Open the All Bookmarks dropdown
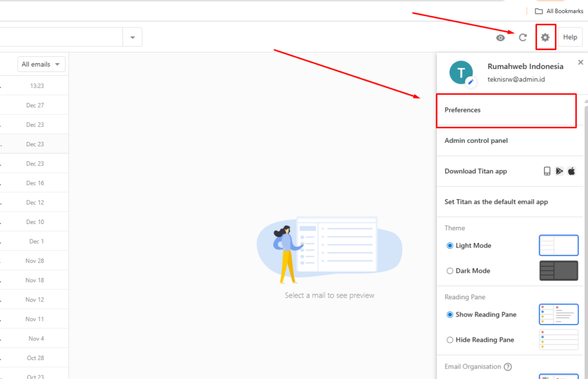588x379 pixels. 559,11
